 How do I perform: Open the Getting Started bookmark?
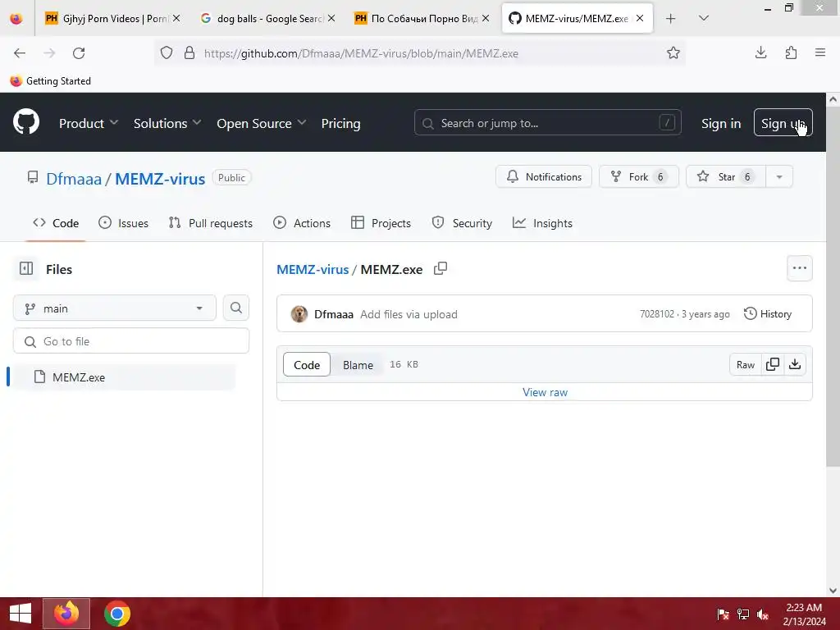50,81
